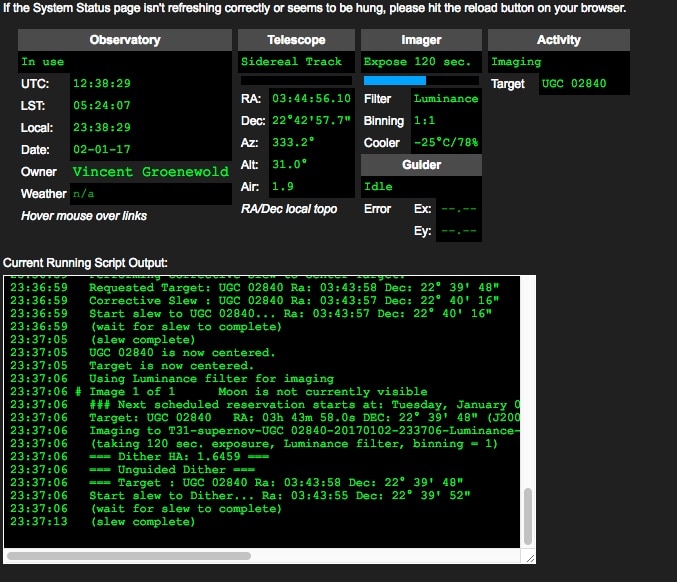Click the horizontal scrollbar under script output
The width and height of the screenshot is (677, 582).
(x=129, y=556)
